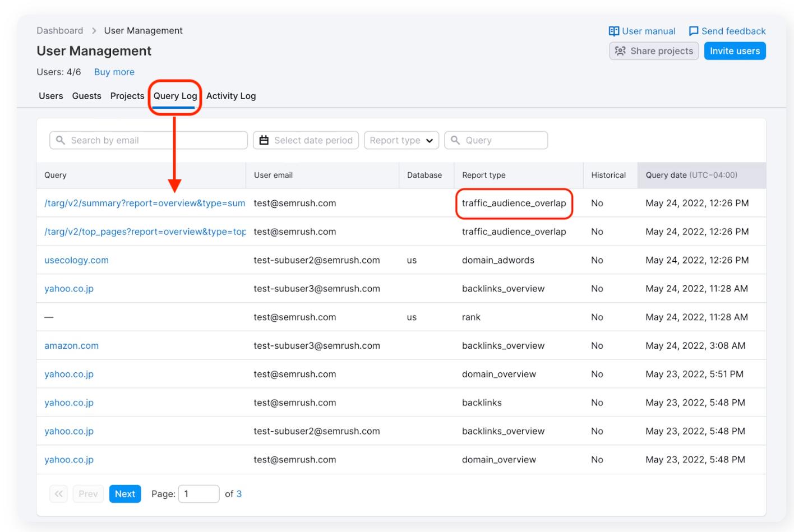
Task: Open the usecology.com query link
Action: (x=76, y=260)
